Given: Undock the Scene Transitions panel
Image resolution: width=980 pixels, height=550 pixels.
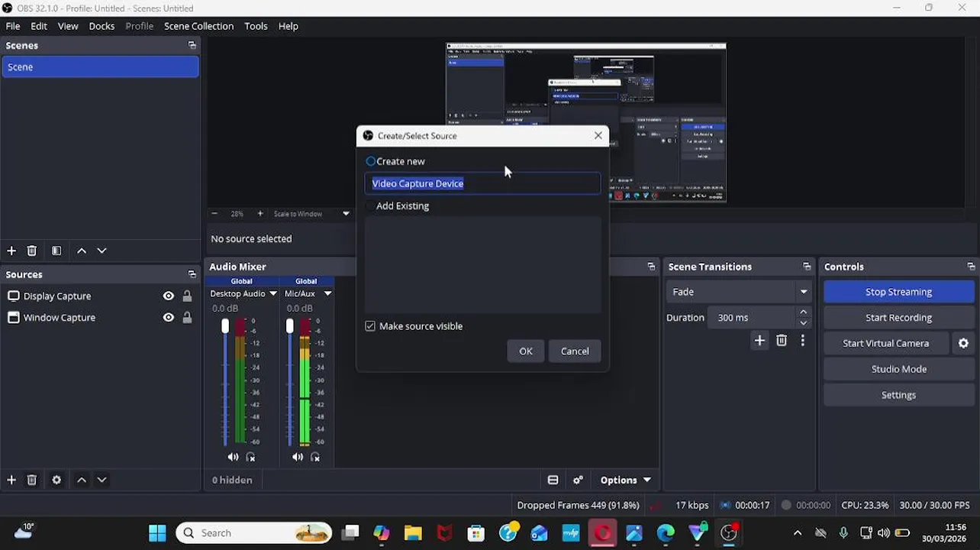Looking at the screenshot, I should click(807, 267).
